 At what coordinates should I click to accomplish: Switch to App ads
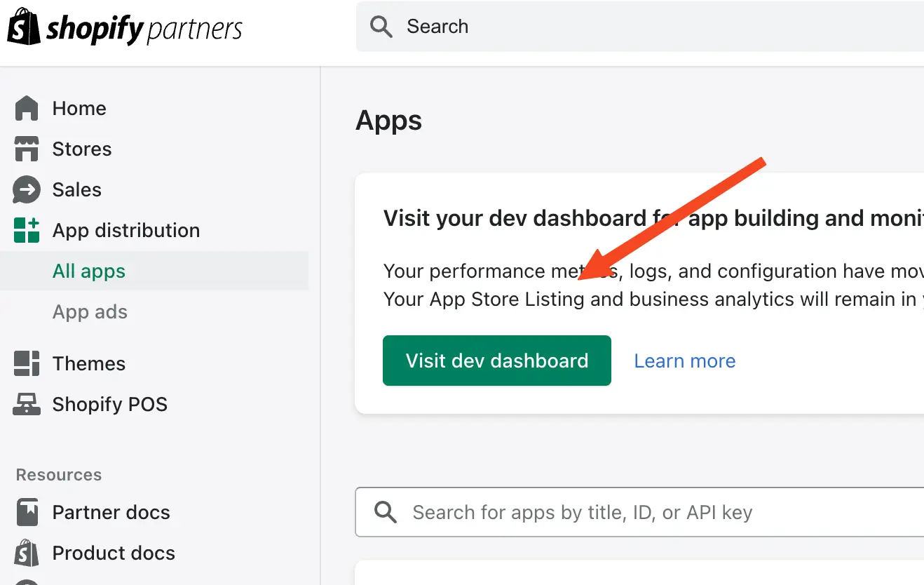coord(90,312)
